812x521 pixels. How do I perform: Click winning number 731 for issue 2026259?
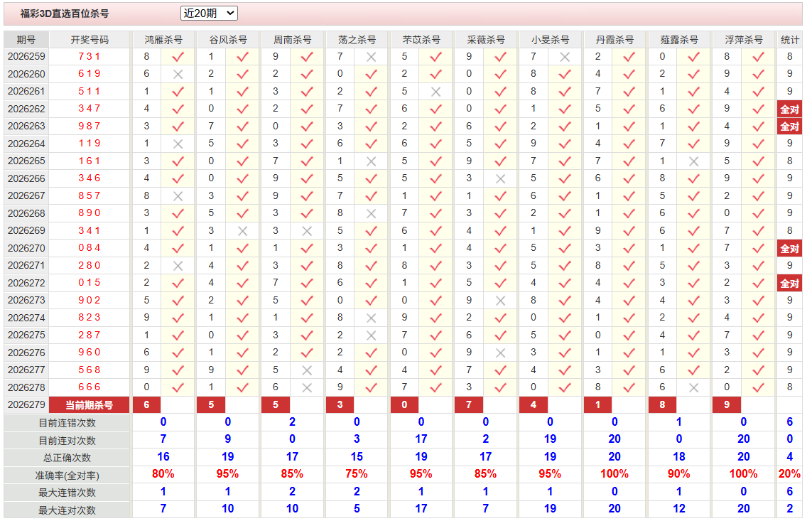click(x=89, y=56)
